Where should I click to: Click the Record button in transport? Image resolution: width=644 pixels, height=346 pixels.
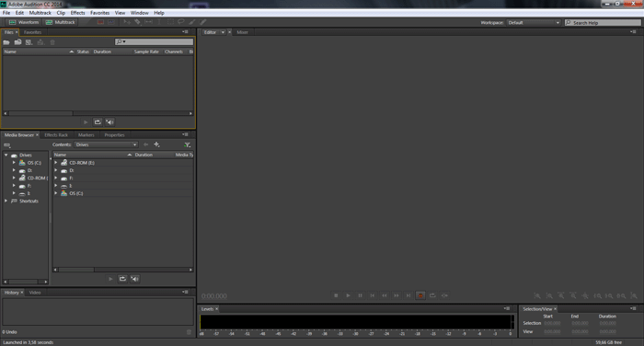pos(420,295)
